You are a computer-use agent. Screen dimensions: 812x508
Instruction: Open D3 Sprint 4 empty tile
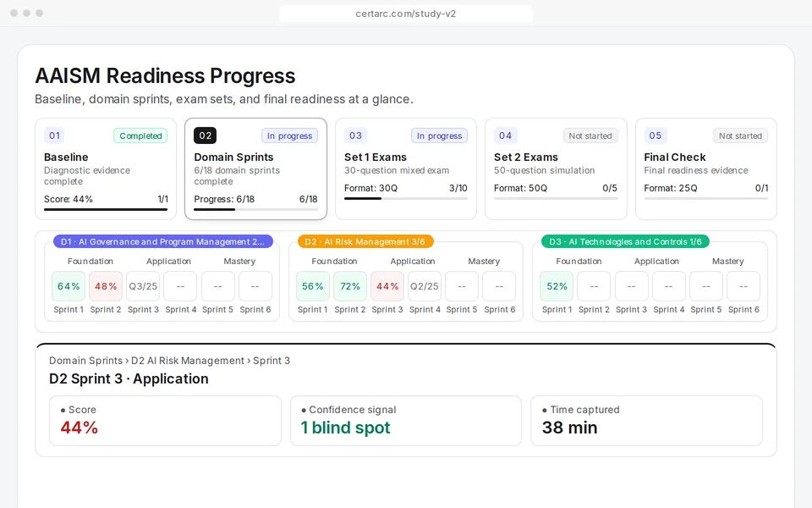668,286
